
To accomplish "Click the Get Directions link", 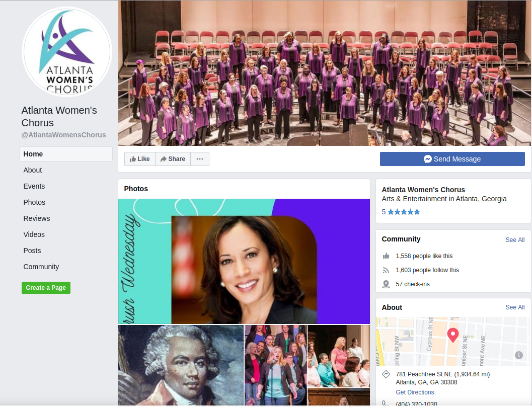I will tap(415, 392).
